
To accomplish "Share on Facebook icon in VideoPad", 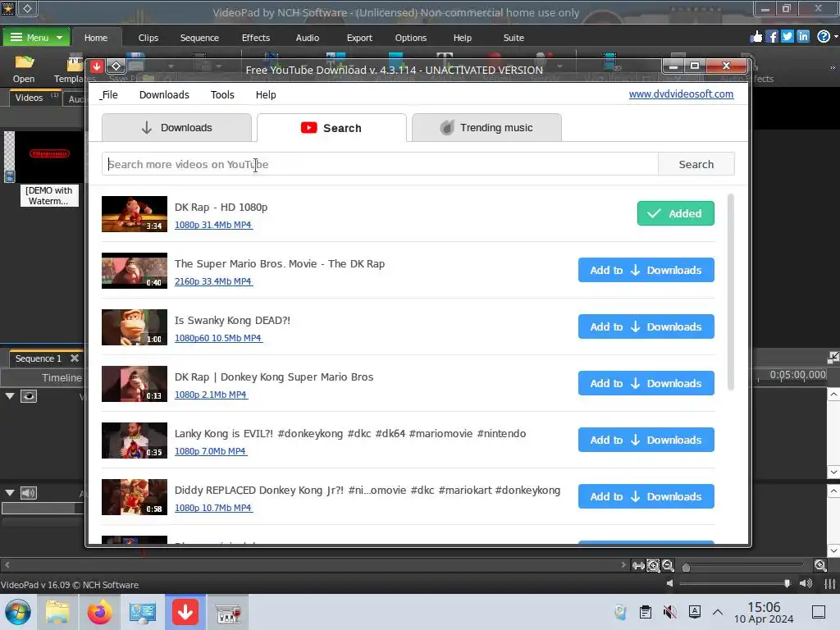I will coord(771,36).
